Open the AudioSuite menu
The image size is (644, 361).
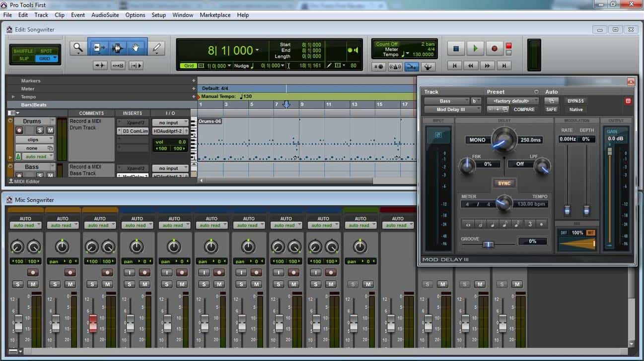pyautogui.click(x=105, y=15)
